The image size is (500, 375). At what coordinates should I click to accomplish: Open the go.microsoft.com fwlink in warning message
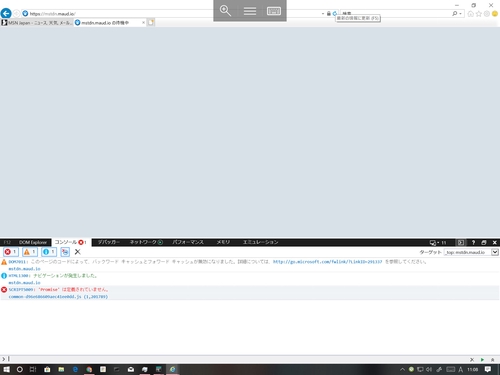pos(327,262)
